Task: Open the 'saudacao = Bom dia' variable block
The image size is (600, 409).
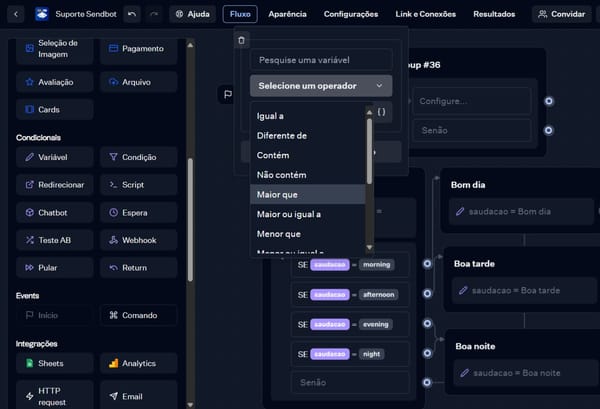Action: [522, 211]
